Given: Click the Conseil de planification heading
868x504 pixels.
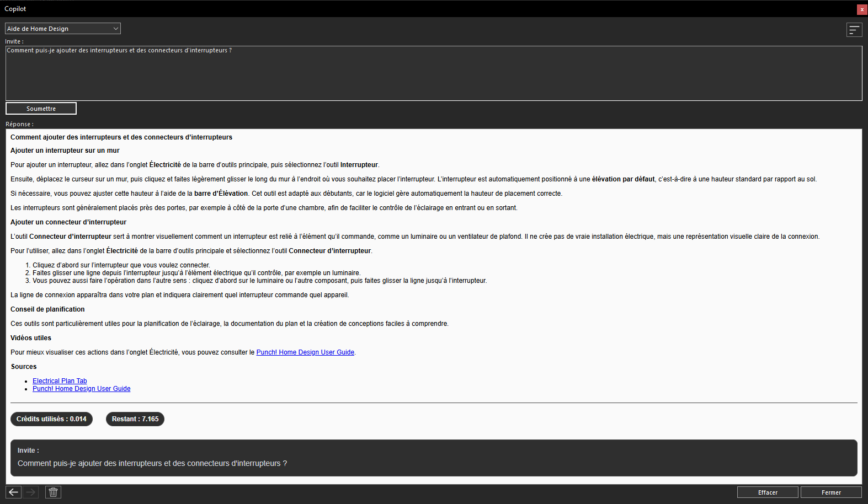Looking at the screenshot, I should 47,309.
